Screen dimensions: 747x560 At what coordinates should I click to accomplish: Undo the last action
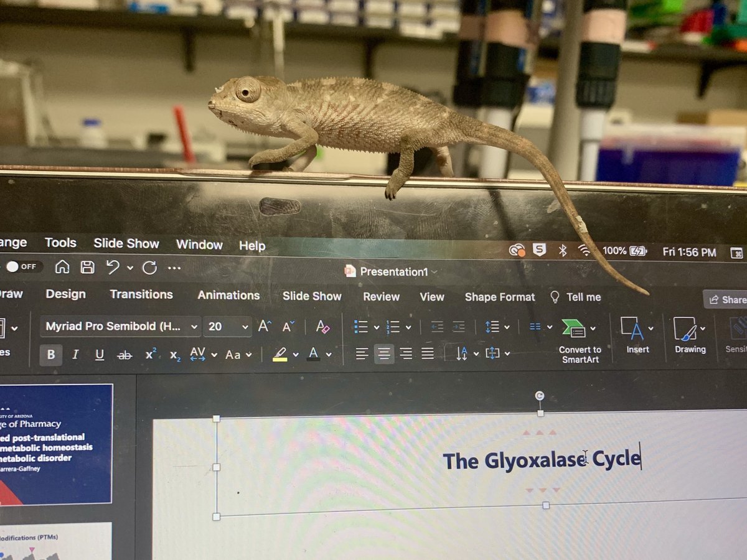[113, 268]
